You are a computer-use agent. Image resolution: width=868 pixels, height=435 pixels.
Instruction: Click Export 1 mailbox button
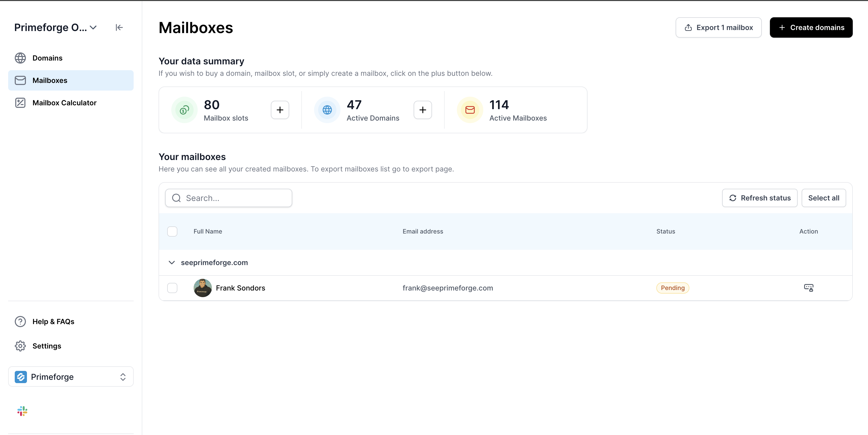click(x=718, y=27)
